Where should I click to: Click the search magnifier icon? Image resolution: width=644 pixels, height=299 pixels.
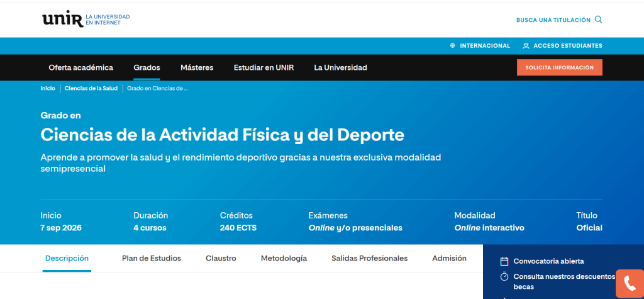[599, 20]
